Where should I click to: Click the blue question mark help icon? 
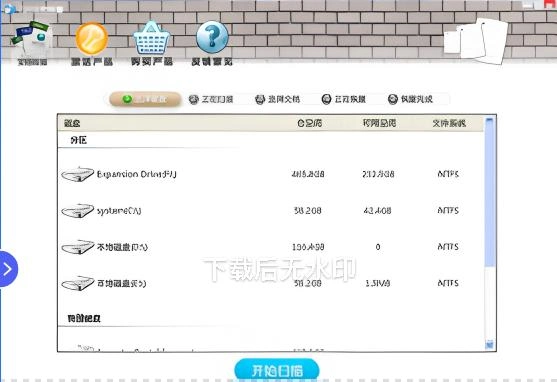point(212,37)
